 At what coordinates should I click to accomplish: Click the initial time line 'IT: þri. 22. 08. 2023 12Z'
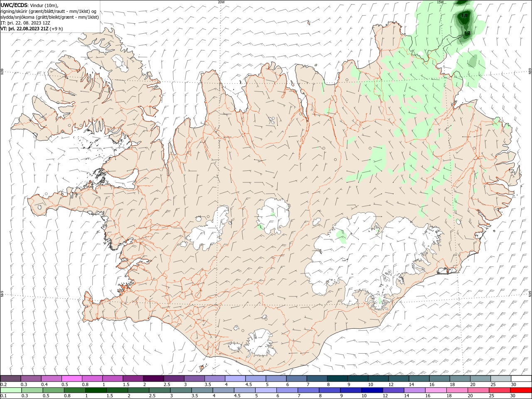(25, 23)
